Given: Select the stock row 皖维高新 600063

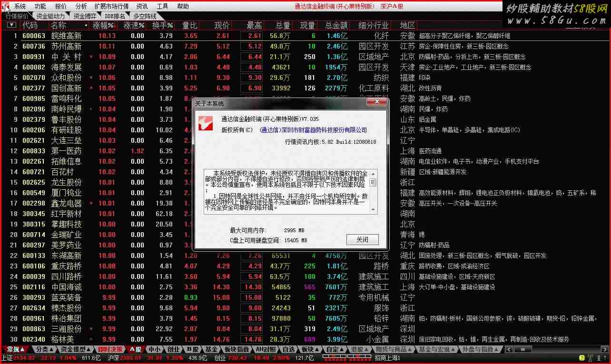Looking at the screenshot, I should pos(305,36).
